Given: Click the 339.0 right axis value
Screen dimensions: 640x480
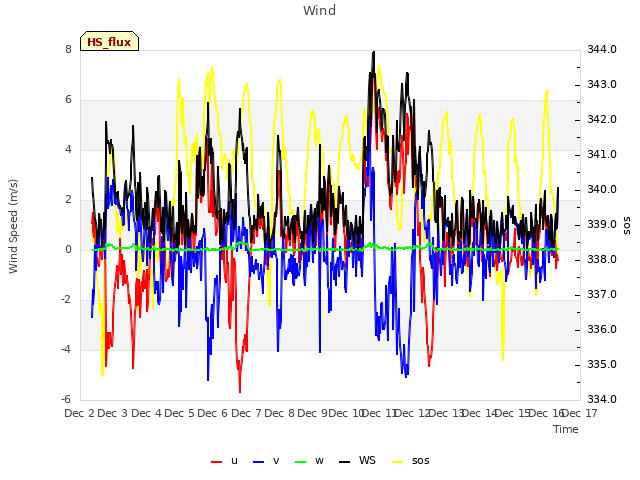Looking at the screenshot, I should click(x=602, y=224).
